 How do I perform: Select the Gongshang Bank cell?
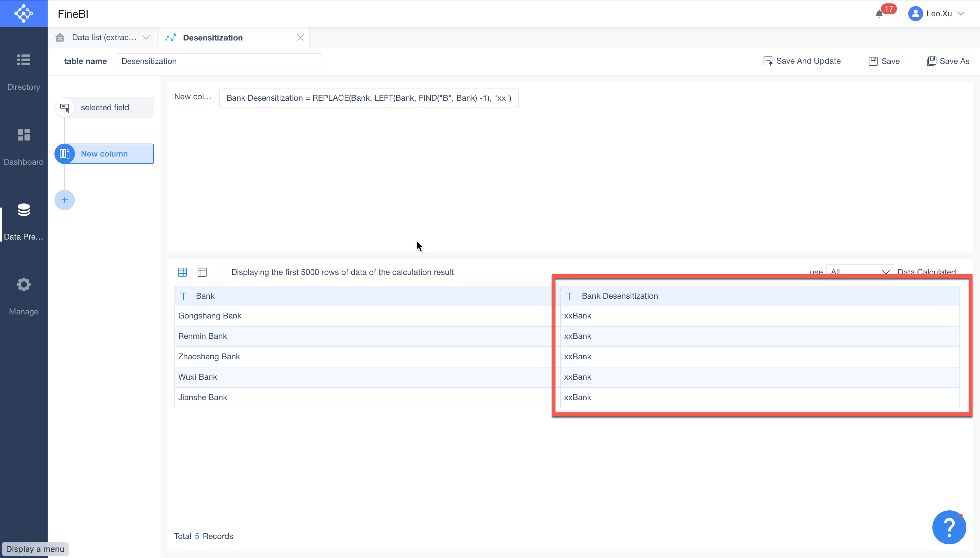[367, 316]
